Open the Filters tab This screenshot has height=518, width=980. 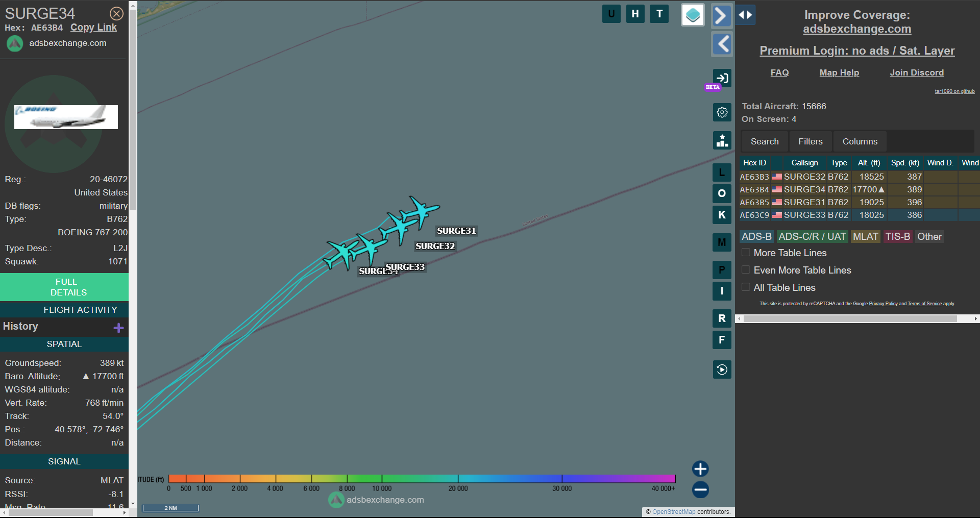click(x=811, y=141)
